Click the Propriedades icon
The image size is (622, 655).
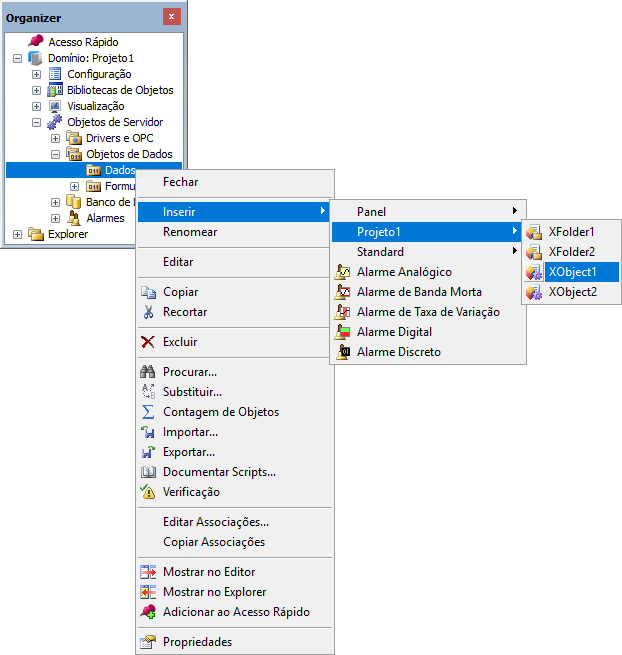[148, 642]
